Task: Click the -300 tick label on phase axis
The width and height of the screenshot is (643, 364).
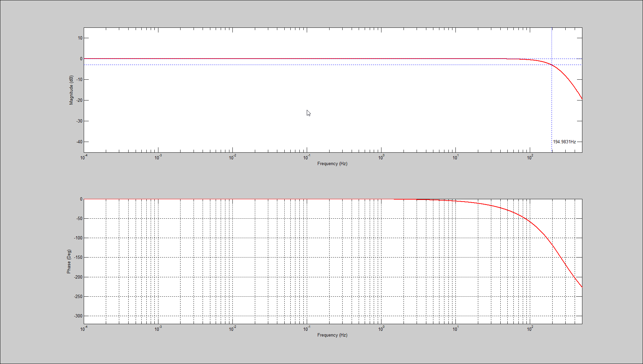Action: pos(78,316)
